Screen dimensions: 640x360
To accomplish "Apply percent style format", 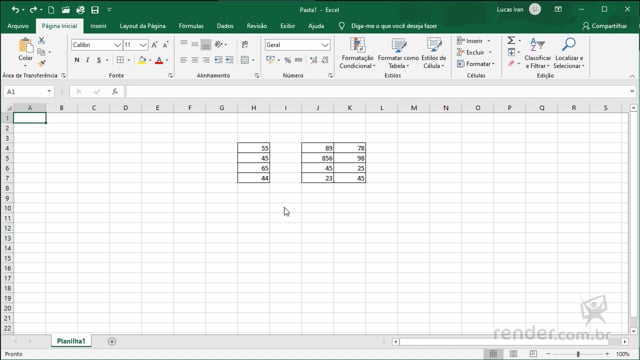I will click(288, 60).
